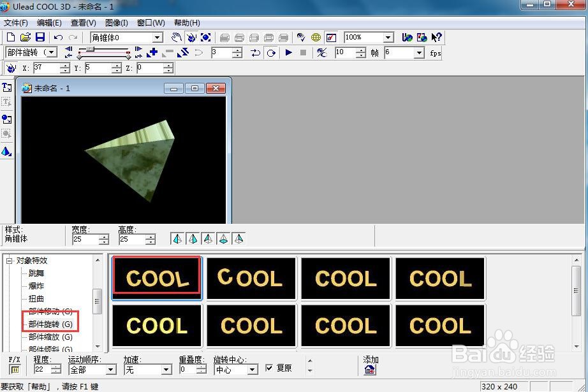The image size is (588, 392).
Task: Open the 帮助(H) menu
Action: (x=187, y=23)
